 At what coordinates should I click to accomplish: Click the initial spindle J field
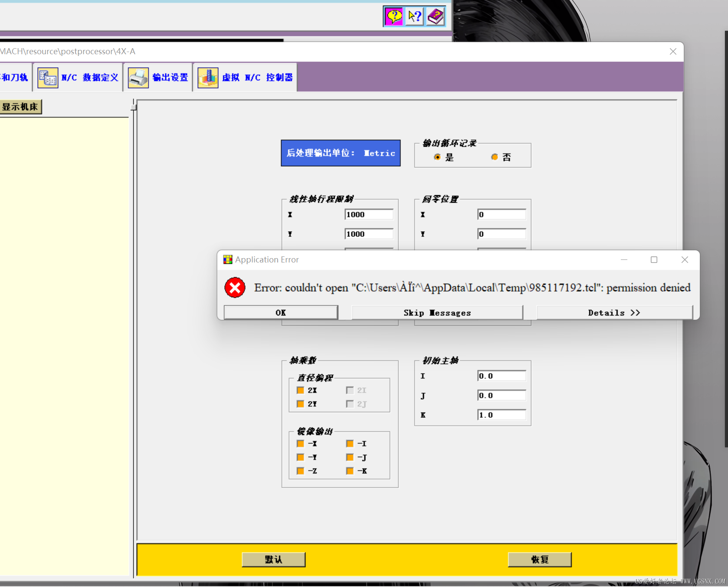pyautogui.click(x=502, y=395)
